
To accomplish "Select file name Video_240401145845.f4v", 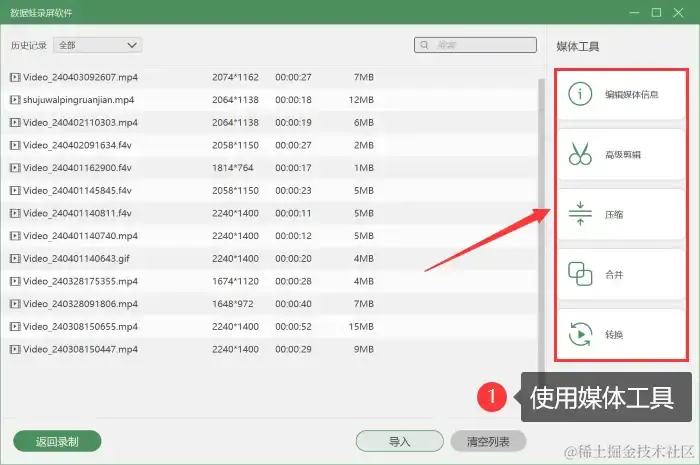I will click(x=77, y=191).
